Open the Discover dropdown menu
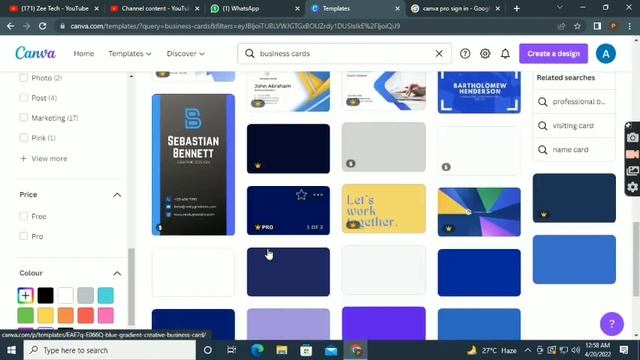The height and width of the screenshot is (360, 640). click(x=185, y=53)
